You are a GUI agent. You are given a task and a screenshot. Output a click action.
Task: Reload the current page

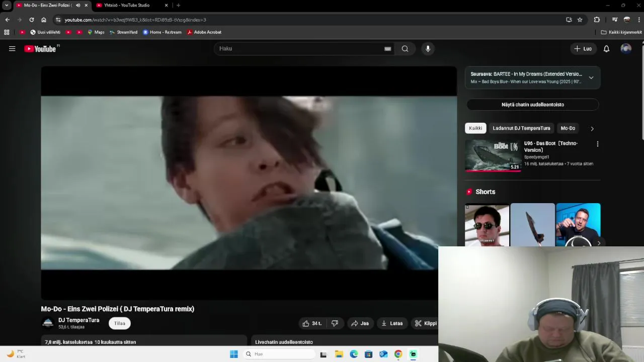coord(31,20)
